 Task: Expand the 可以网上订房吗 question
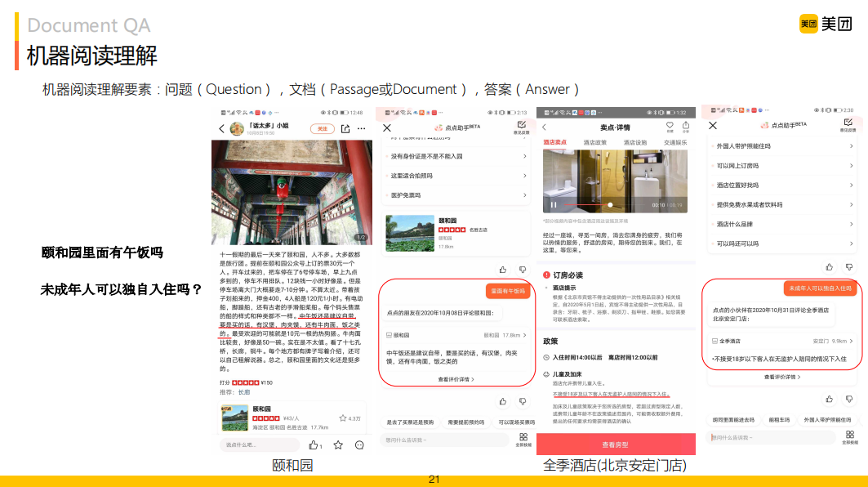(x=782, y=166)
